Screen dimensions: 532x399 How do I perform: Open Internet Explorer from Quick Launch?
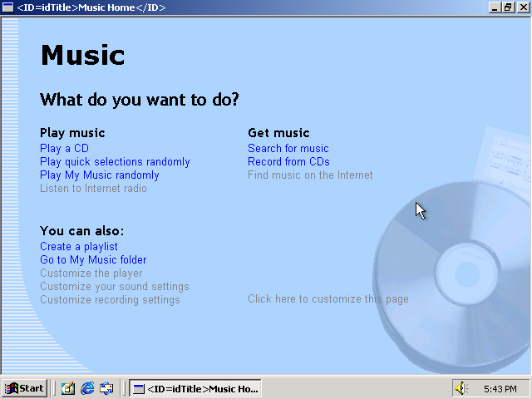point(87,388)
